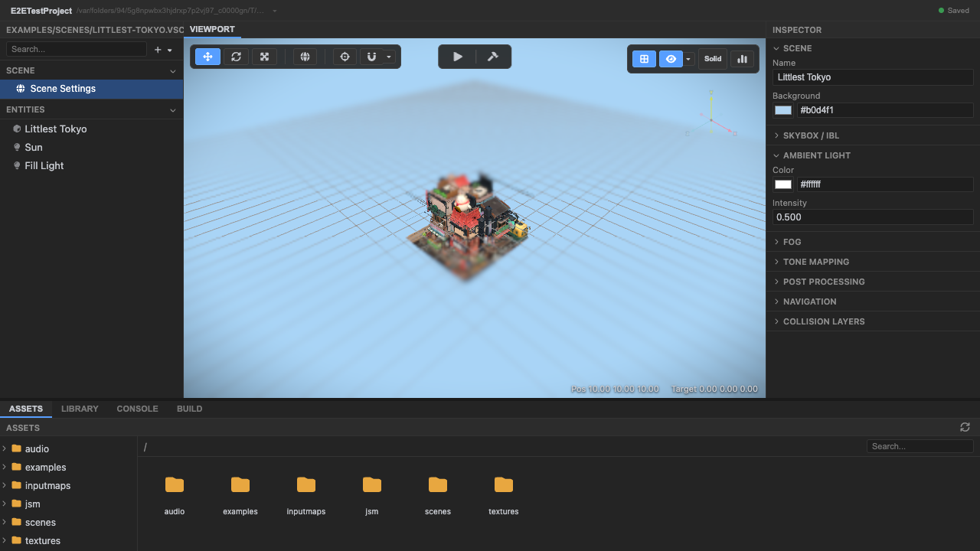Switch to the ASSETS tab
Image resolution: width=980 pixels, height=551 pixels.
(26, 409)
